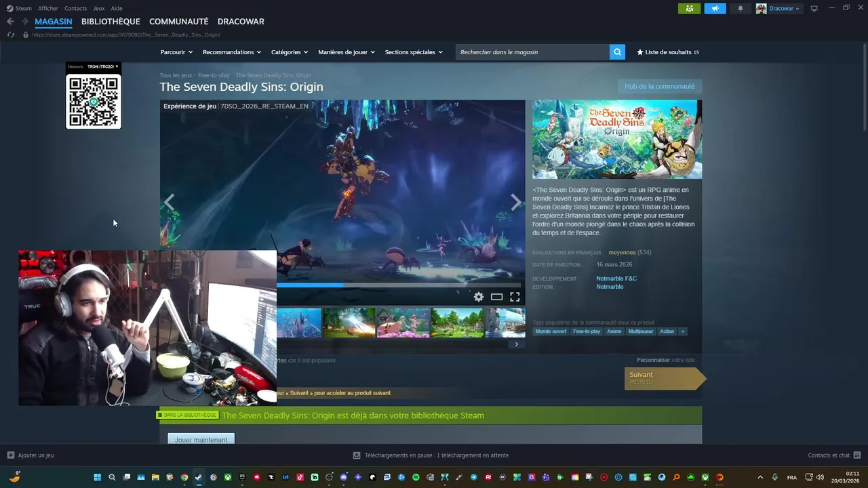Open the video player settings gear
Viewport: 868px width, 488px height.
click(x=479, y=297)
